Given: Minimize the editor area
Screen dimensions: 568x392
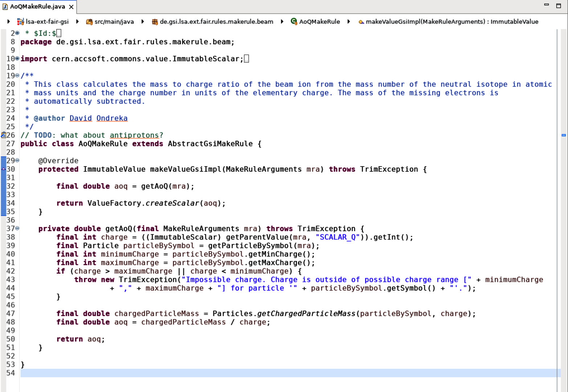Looking at the screenshot, I should [546, 5].
